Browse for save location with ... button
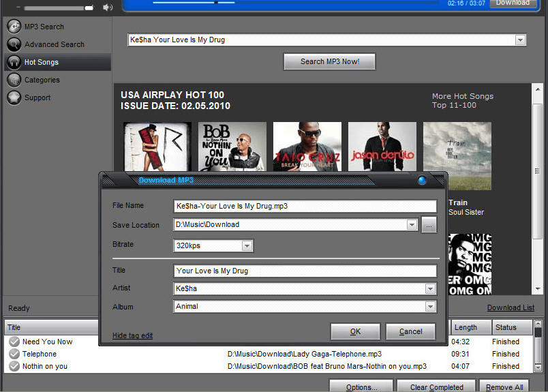The width and height of the screenshot is (548, 392). [x=429, y=225]
